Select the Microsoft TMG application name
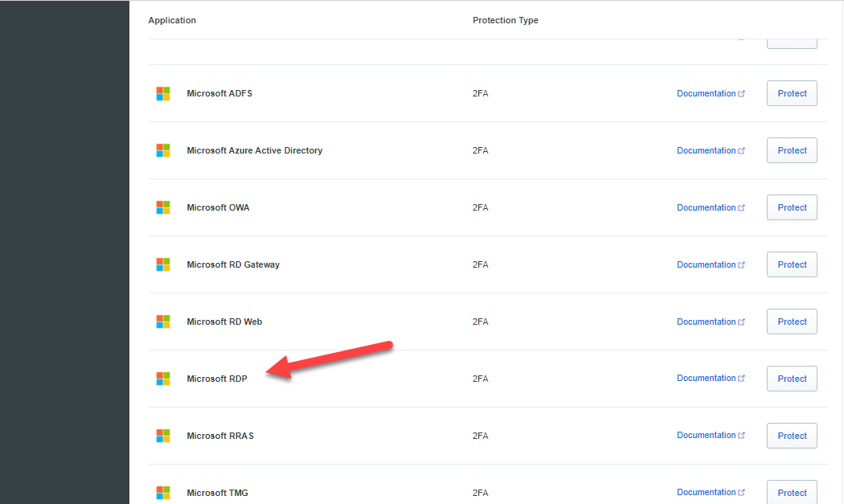 pyautogui.click(x=218, y=494)
